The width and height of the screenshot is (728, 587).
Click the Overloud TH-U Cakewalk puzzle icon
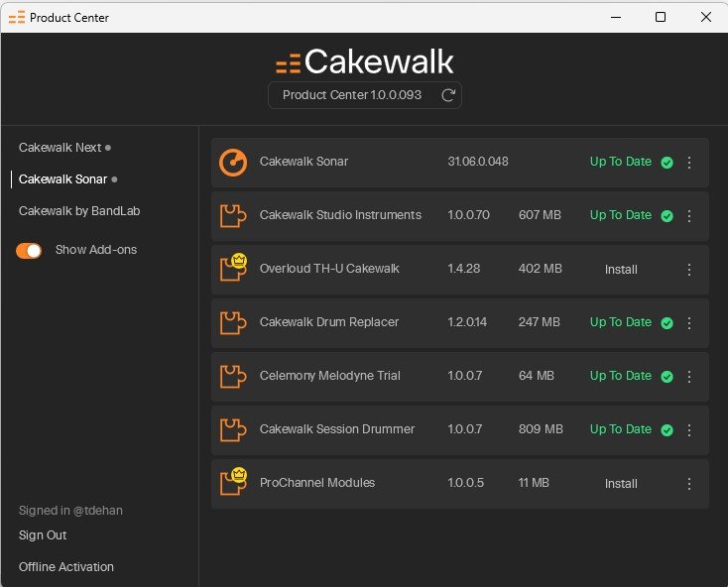(233, 268)
